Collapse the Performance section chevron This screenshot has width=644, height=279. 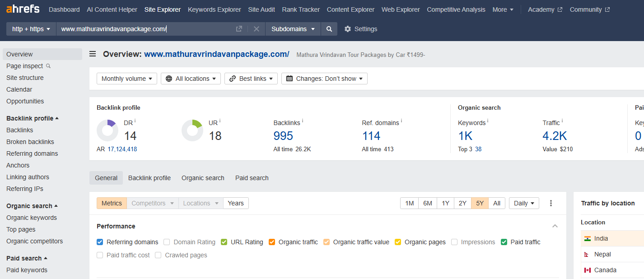(x=555, y=226)
